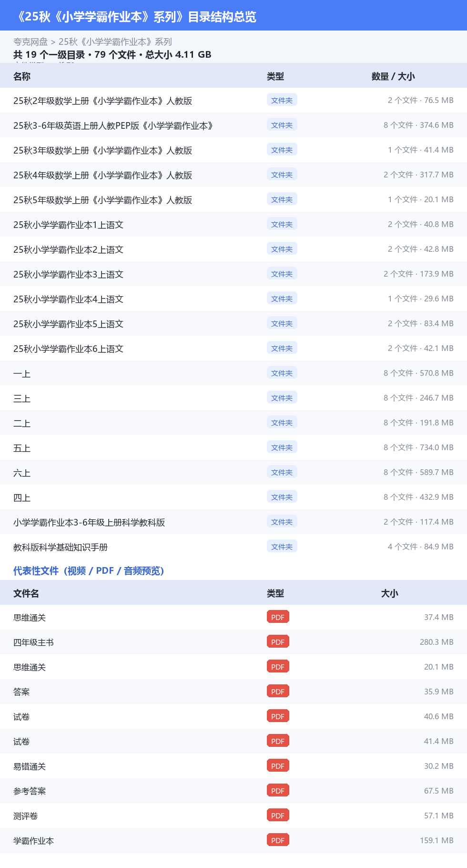467x868 pixels.
Task: Click PDF badge for 试卷 40.6 MB
Action: pyautogui.click(x=278, y=716)
